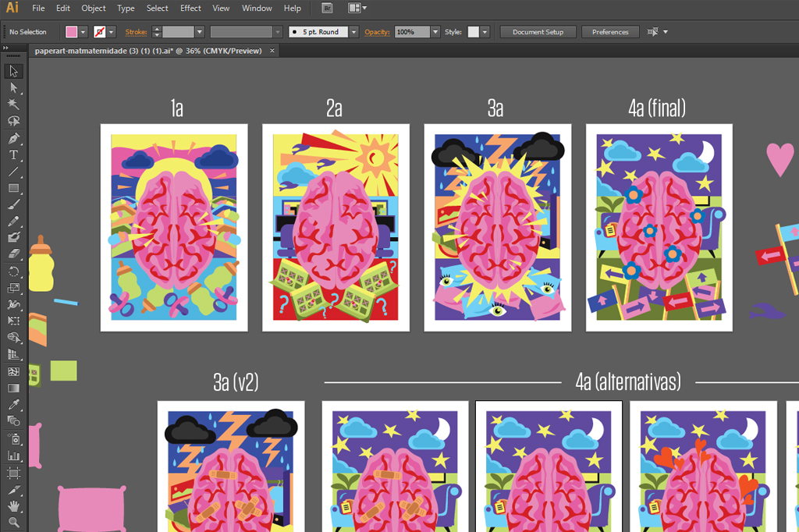Open the Effect menu

(190, 8)
